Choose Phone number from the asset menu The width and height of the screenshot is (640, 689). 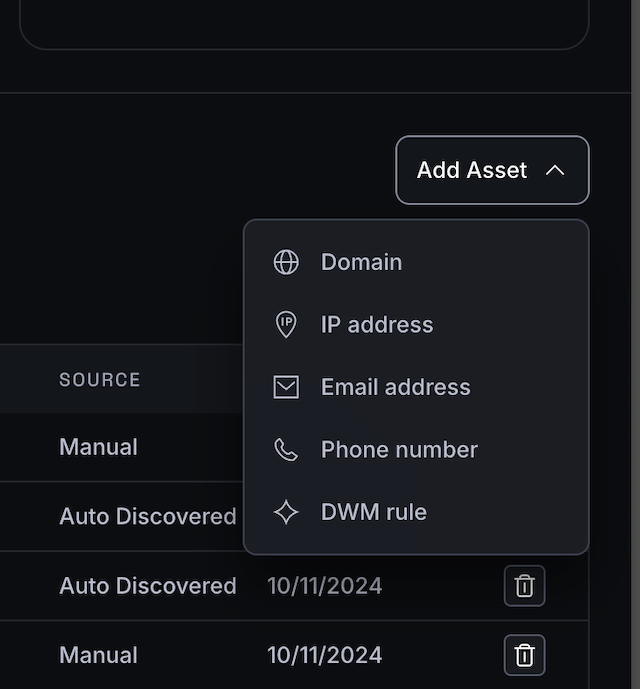tap(416, 450)
